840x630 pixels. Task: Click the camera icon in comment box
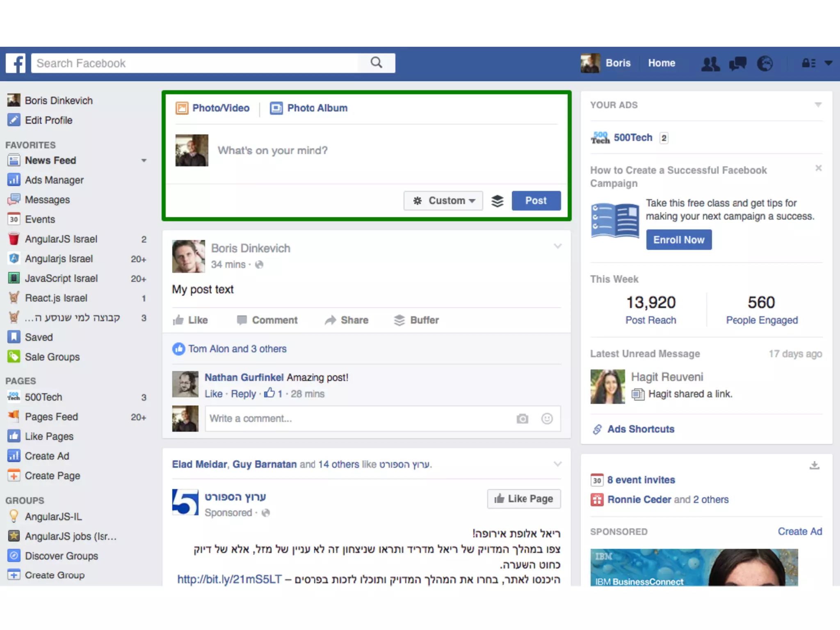[x=522, y=419]
